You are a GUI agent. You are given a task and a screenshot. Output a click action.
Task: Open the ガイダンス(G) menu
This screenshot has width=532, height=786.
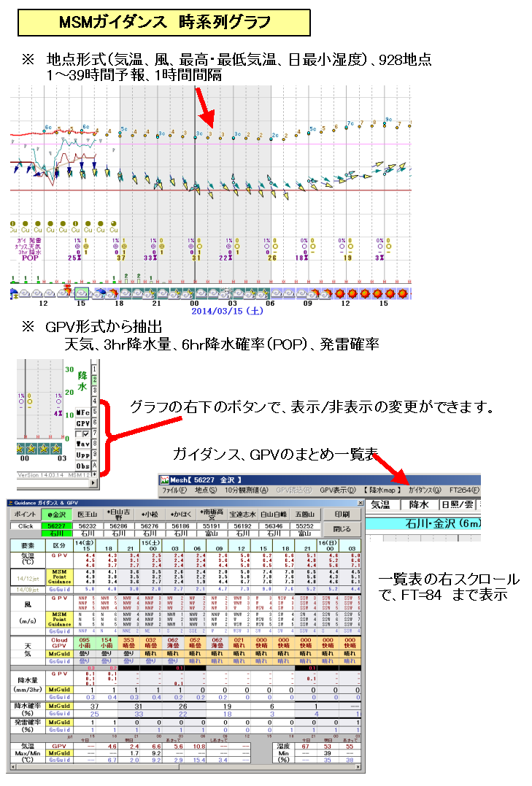(x=425, y=490)
